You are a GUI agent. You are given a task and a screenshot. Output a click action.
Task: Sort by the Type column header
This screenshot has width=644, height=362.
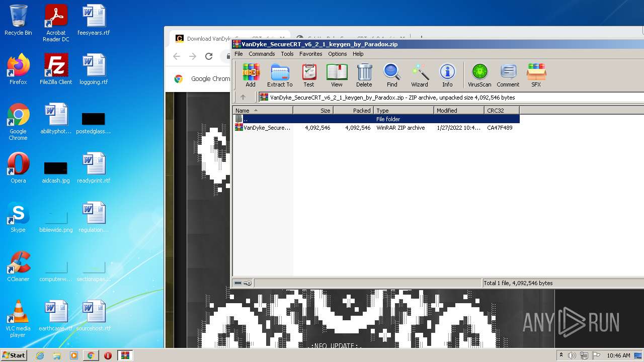[x=404, y=111]
